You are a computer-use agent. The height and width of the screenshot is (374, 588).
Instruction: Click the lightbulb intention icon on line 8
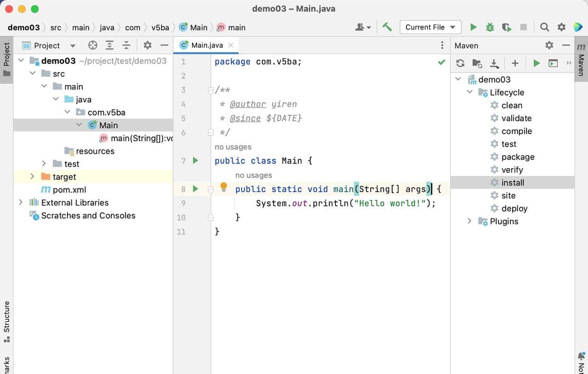coord(224,187)
